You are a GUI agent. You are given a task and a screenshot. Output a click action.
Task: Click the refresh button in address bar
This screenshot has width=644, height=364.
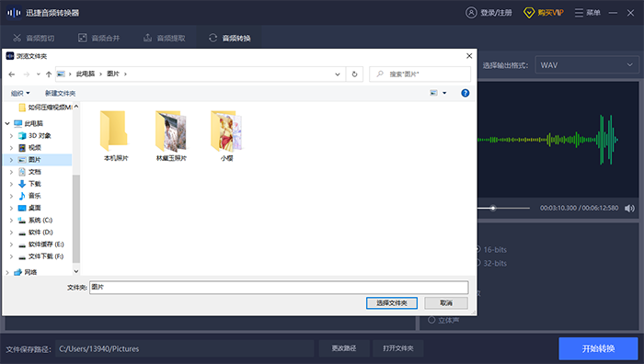pyautogui.click(x=354, y=74)
